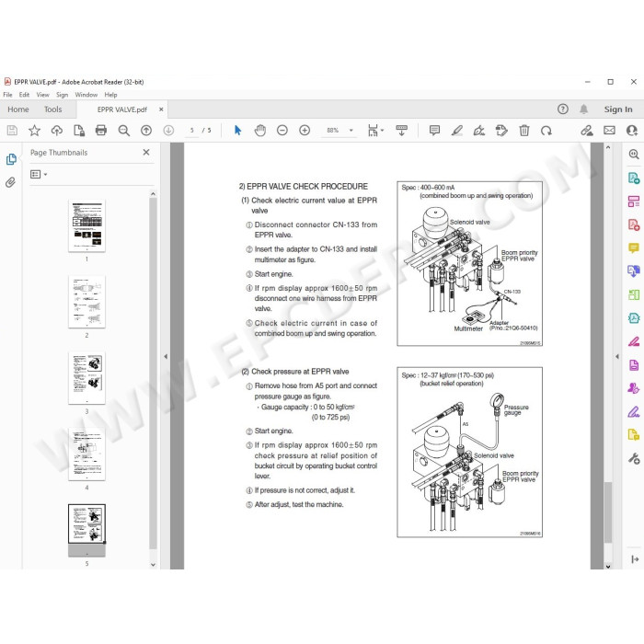644x644 pixels.
Task: Click thumbnail panel scroll up arrow
Action: point(153,194)
